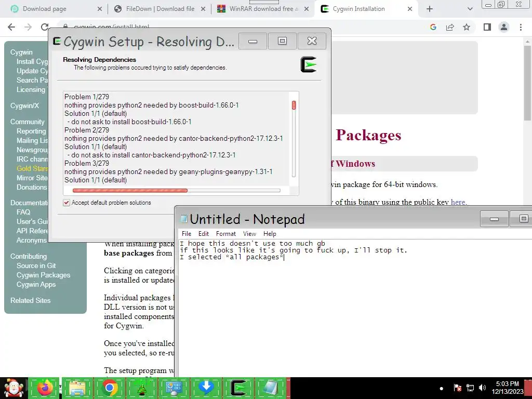Open blue download arrow taskbar icon
Image resolution: width=532 pixels, height=399 pixels.
(206, 388)
